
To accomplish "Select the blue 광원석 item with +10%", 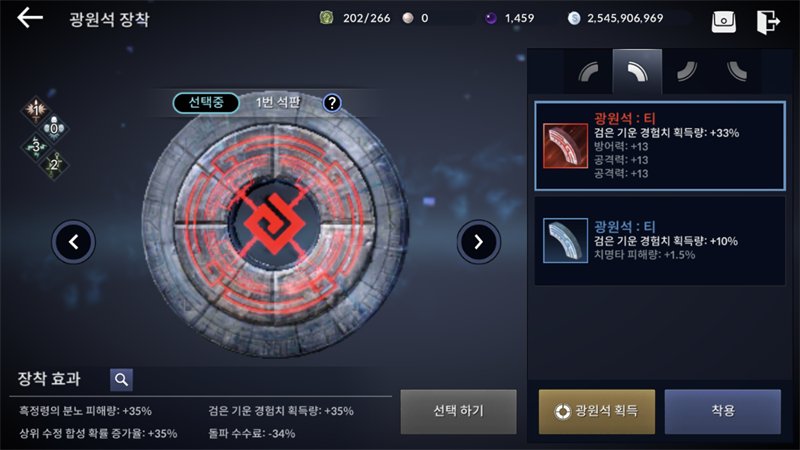I will 660,241.
